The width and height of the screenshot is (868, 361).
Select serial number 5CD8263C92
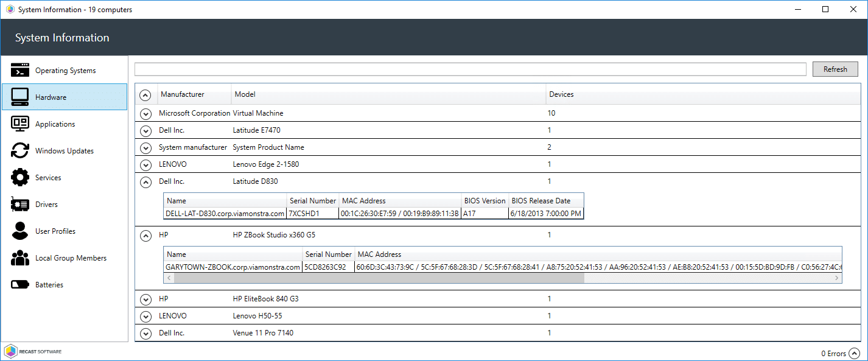(328, 267)
